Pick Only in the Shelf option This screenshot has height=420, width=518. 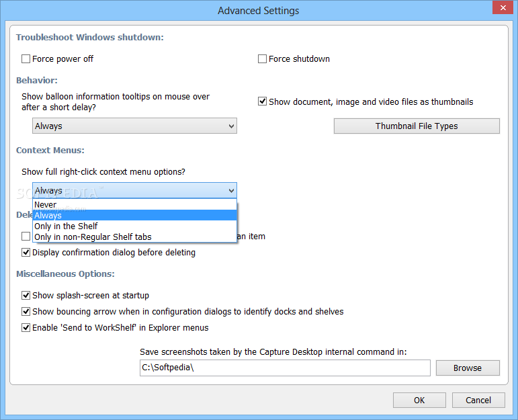point(135,226)
